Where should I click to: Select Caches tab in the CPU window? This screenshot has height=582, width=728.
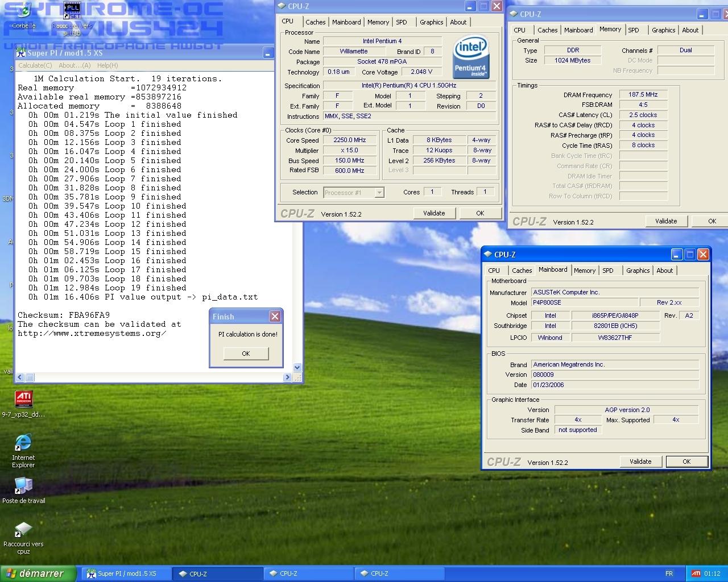(x=315, y=22)
